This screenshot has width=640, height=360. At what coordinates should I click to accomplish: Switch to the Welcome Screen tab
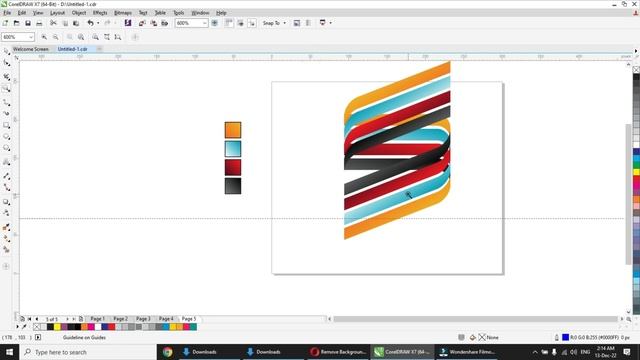coord(31,49)
